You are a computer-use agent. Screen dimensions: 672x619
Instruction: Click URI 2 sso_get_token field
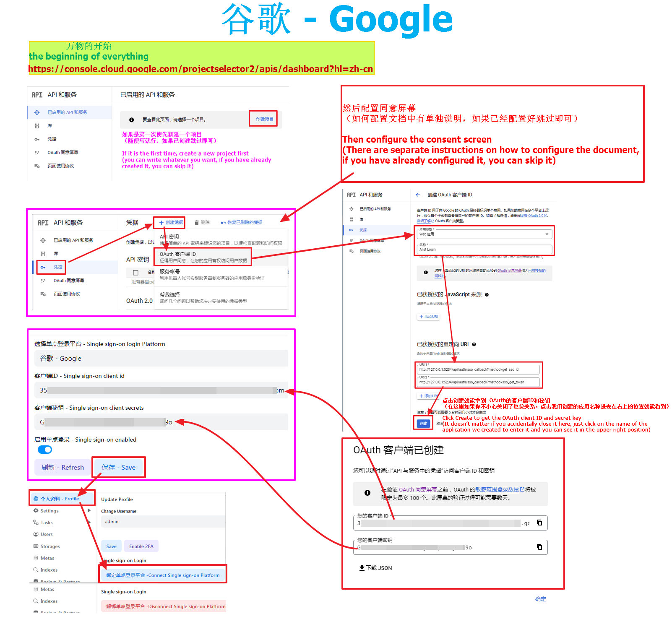(479, 382)
